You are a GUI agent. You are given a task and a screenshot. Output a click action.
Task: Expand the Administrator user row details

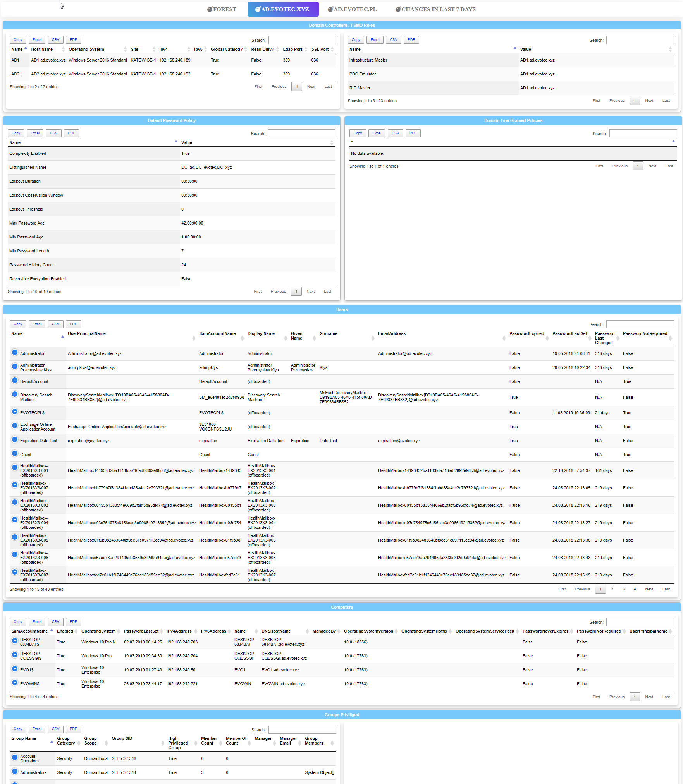[15, 352]
